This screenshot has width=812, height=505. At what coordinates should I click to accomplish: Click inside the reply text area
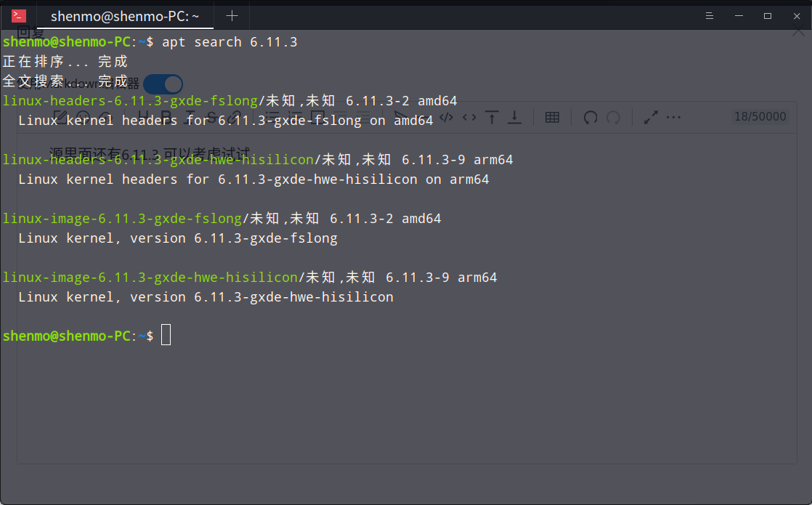407,298
